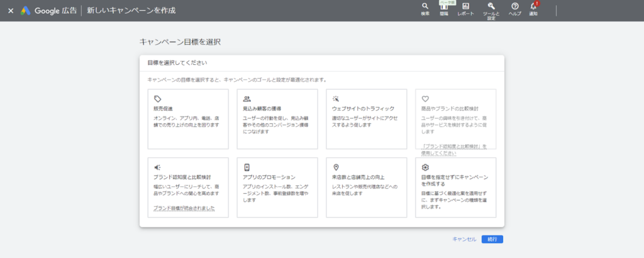Click the 目標を選択してください header text

click(177, 63)
